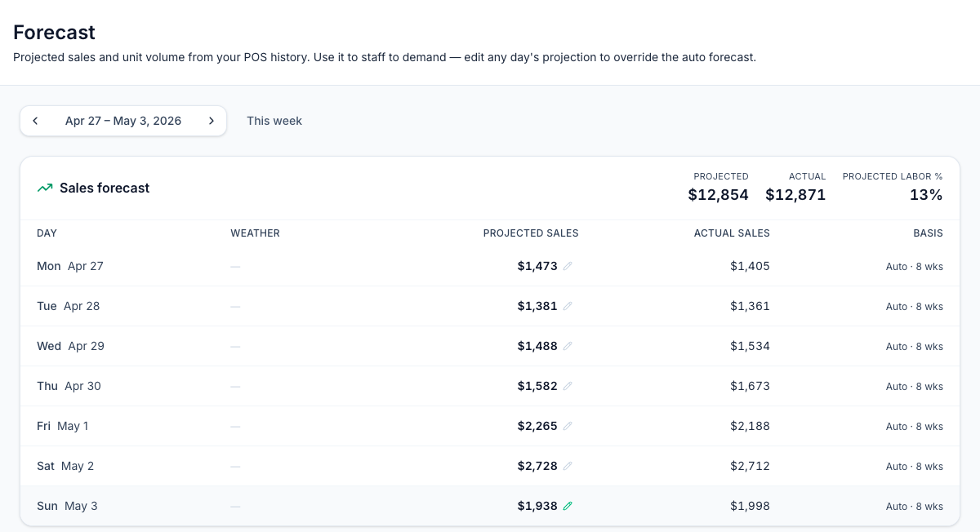Click actual sales value $1,405
980x532 pixels.
click(x=750, y=266)
